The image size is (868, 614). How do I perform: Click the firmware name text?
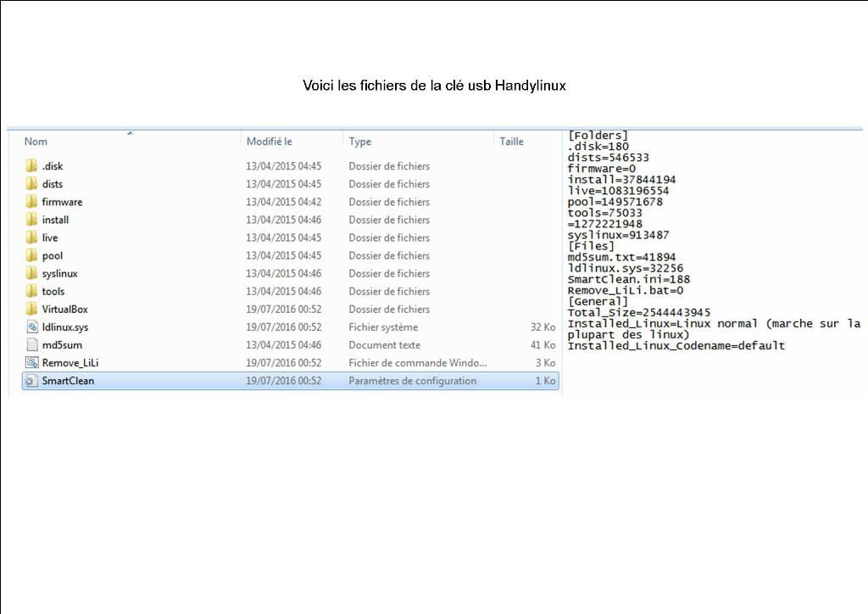point(62,202)
